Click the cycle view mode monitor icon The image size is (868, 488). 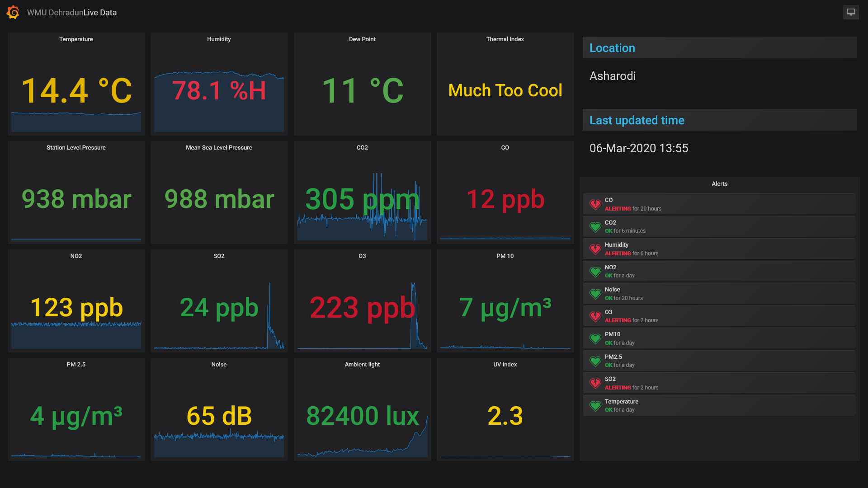[x=851, y=12]
